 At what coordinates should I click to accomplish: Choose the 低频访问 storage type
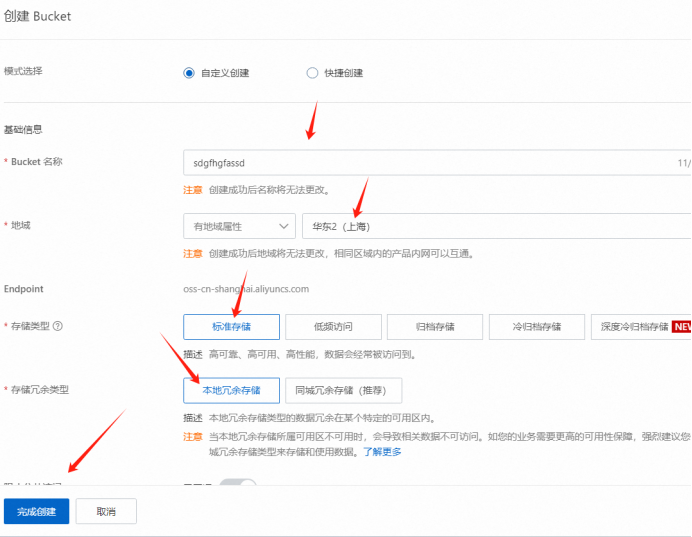tap(332, 327)
